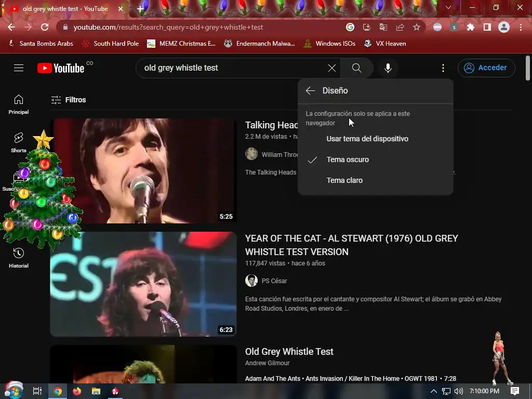Image resolution: width=532 pixels, height=399 pixels.
Task: Click the Acceder sign-in button
Action: pos(486,68)
